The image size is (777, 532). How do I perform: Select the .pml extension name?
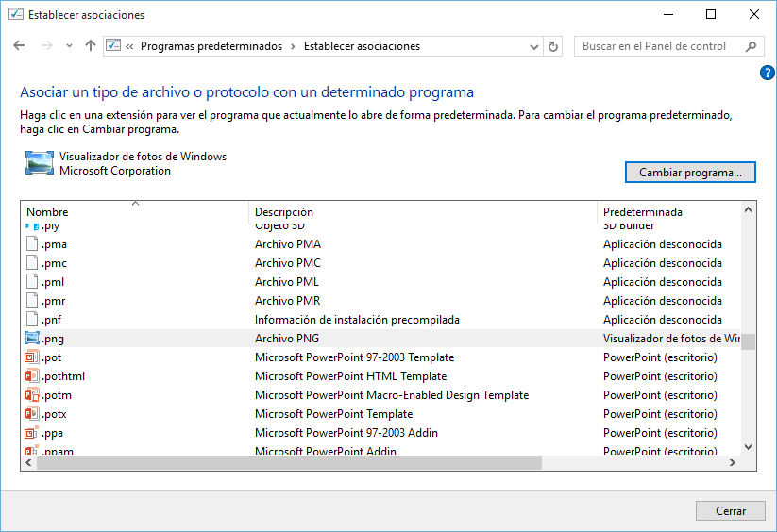tap(53, 282)
